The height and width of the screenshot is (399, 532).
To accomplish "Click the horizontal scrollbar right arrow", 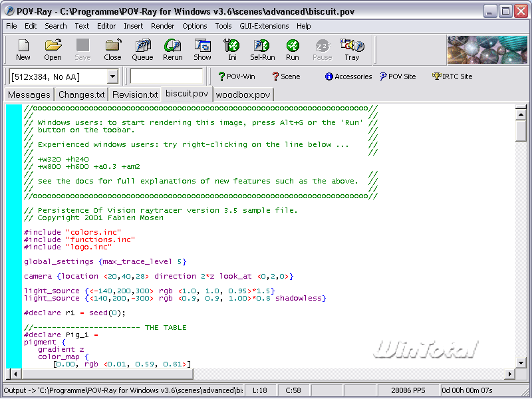I will click(509, 374).
